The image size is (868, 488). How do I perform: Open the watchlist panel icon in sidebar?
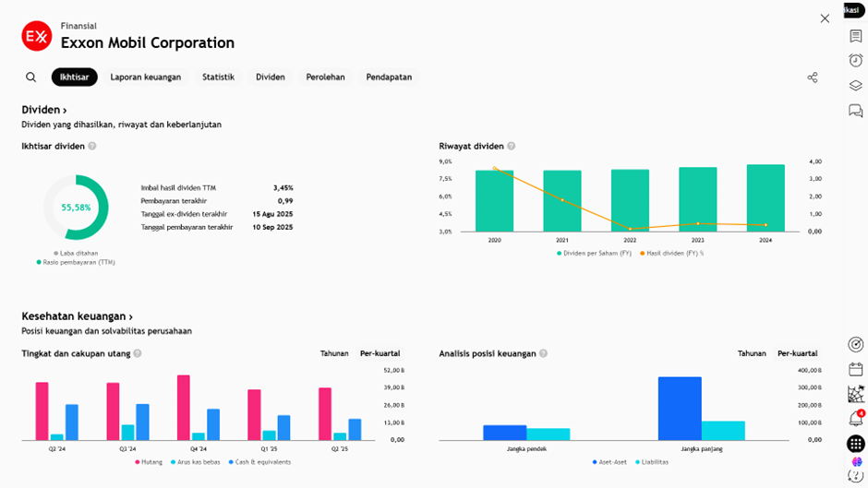(x=856, y=37)
